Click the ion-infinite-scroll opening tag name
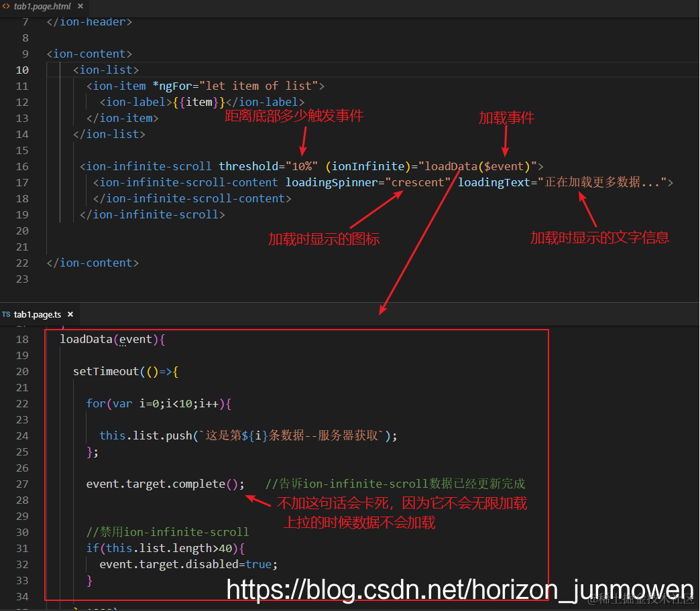Viewport: 700px width, 611px height. [149, 166]
